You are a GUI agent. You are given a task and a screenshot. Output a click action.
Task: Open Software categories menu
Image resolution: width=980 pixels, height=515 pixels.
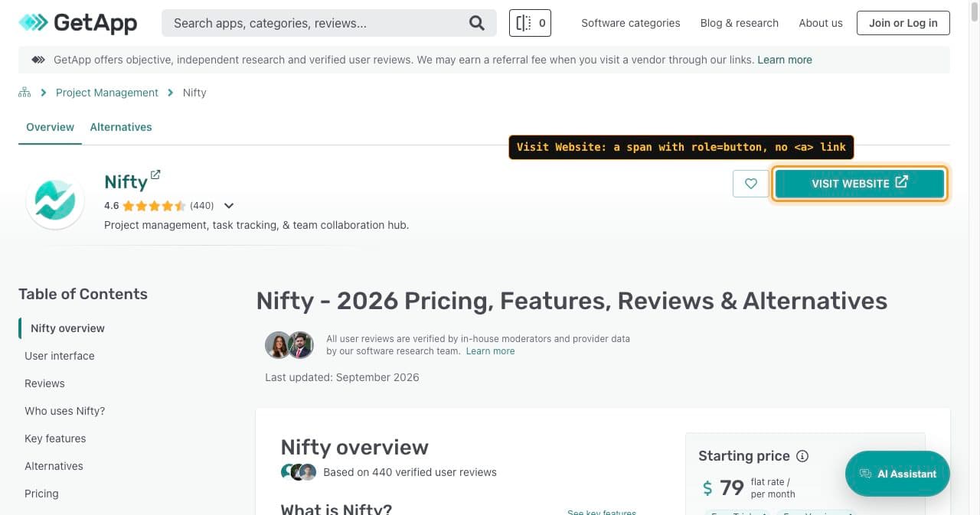[x=631, y=23]
